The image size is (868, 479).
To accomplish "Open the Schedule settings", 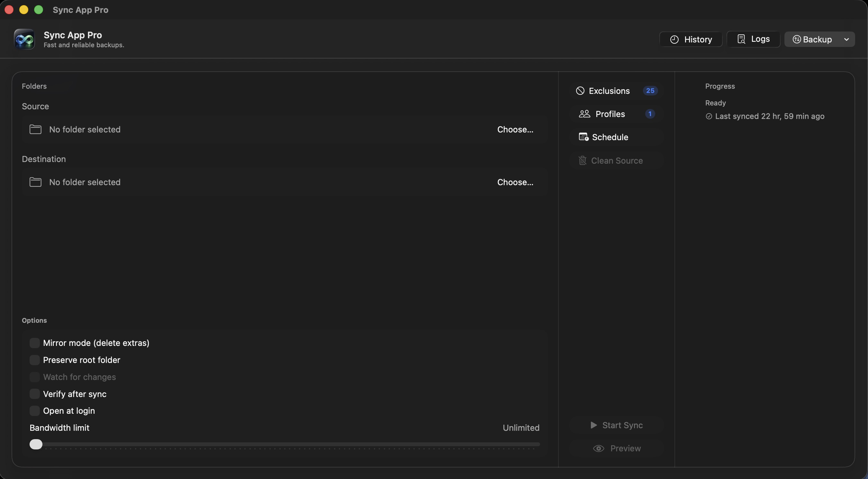I will [x=616, y=137].
